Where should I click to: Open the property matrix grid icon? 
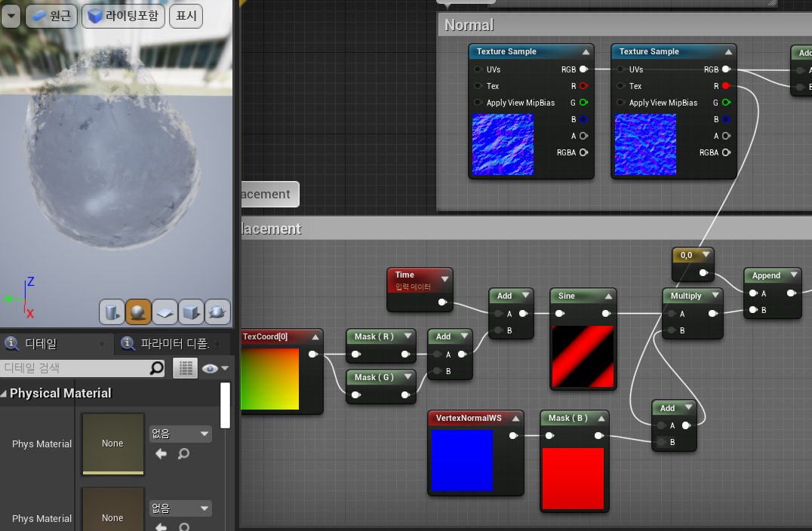pos(186,368)
